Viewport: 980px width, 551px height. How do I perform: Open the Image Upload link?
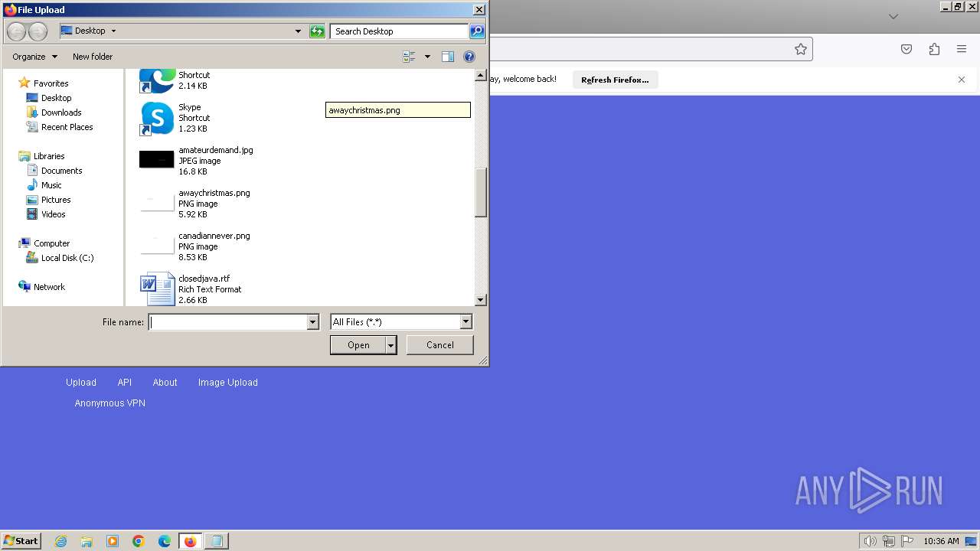[228, 383]
